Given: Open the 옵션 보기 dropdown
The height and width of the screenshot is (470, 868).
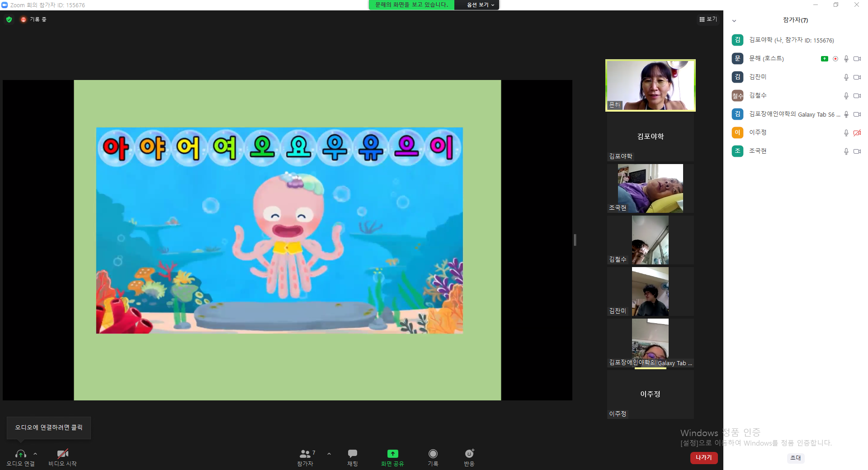Looking at the screenshot, I should [x=480, y=5].
